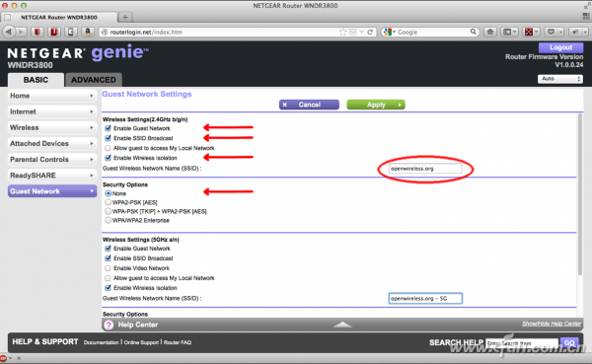Select the WPA2-PSK [AES] security option
The image size is (592, 364).
point(109,202)
